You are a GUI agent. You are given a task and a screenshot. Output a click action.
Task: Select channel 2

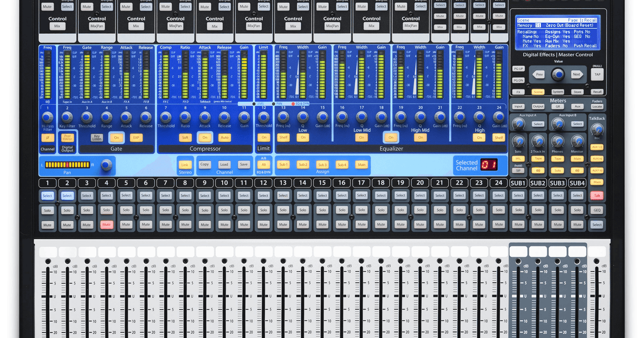tap(67, 196)
